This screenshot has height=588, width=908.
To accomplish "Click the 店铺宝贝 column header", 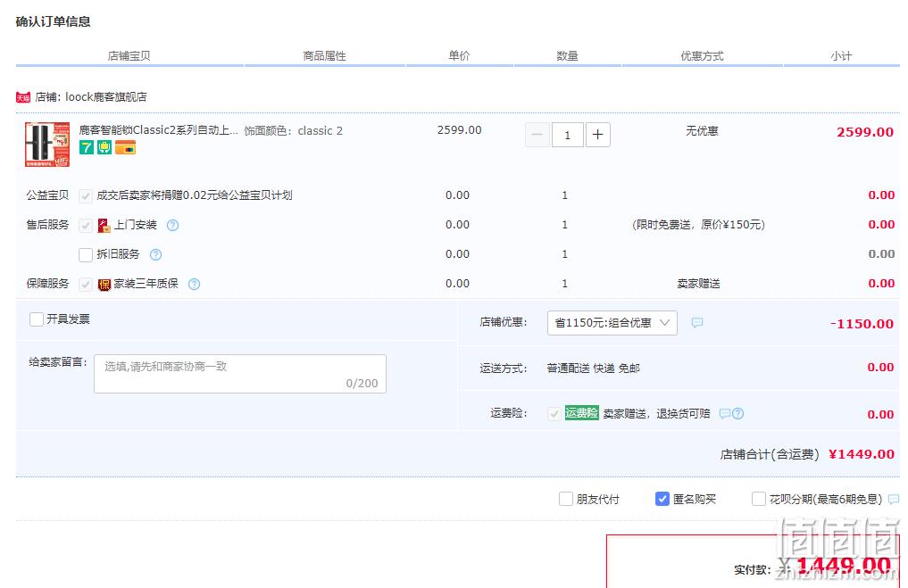I will [x=129, y=56].
